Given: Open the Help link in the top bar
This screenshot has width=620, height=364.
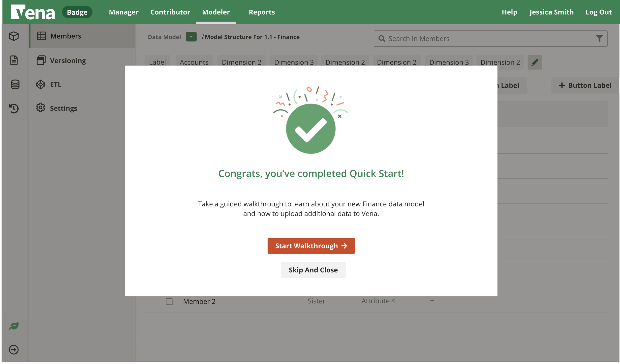Looking at the screenshot, I should [509, 12].
